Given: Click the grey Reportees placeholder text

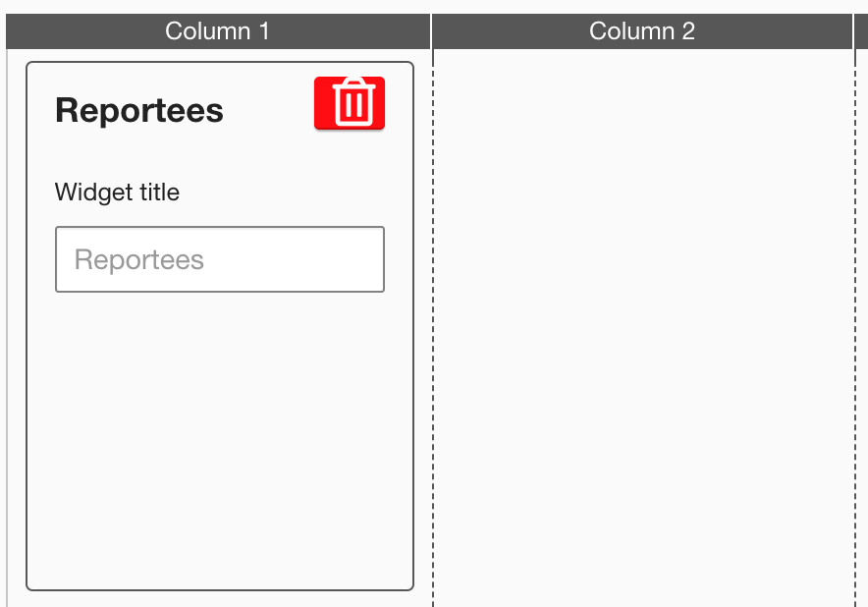Looking at the screenshot, I should (x=139, y=259).
